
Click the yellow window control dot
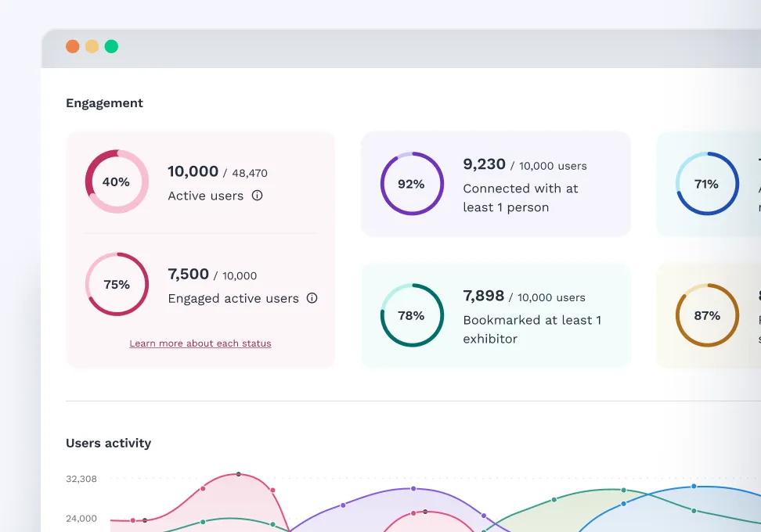pos(92,46)
